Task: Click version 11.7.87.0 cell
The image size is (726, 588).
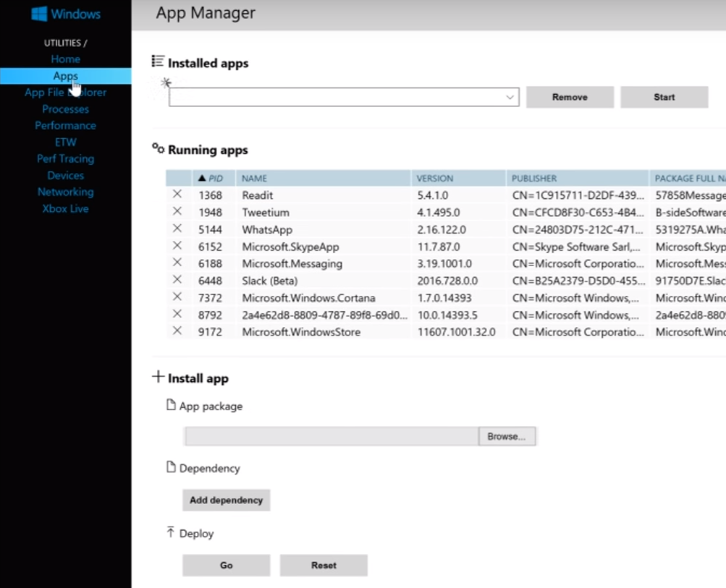Action: [439, 247]
